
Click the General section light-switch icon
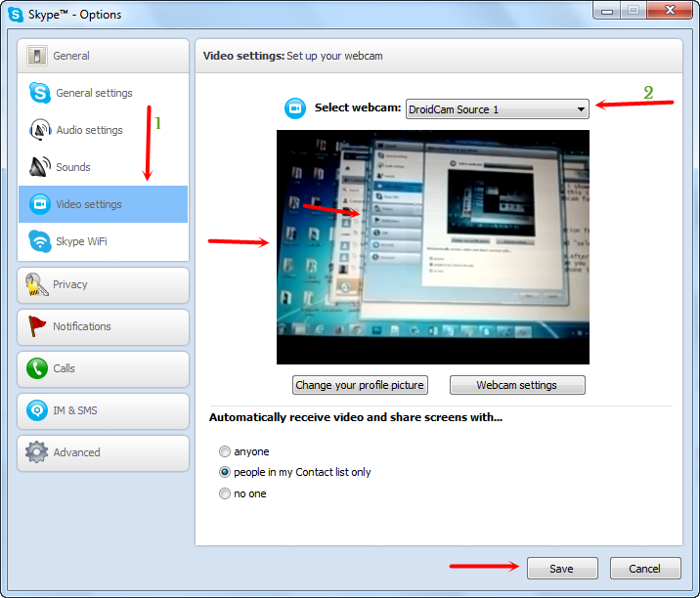(x=36, y=56)
